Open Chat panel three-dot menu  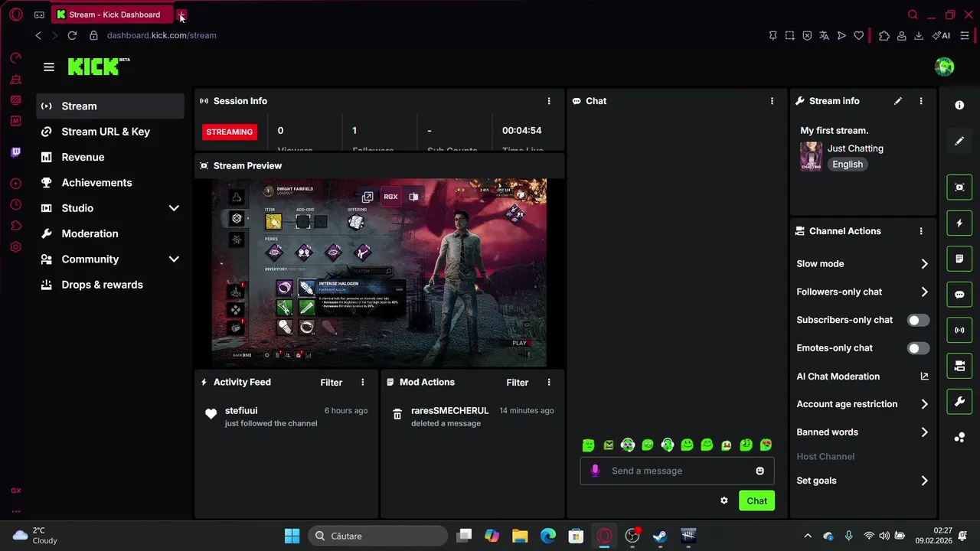point(772,101)
